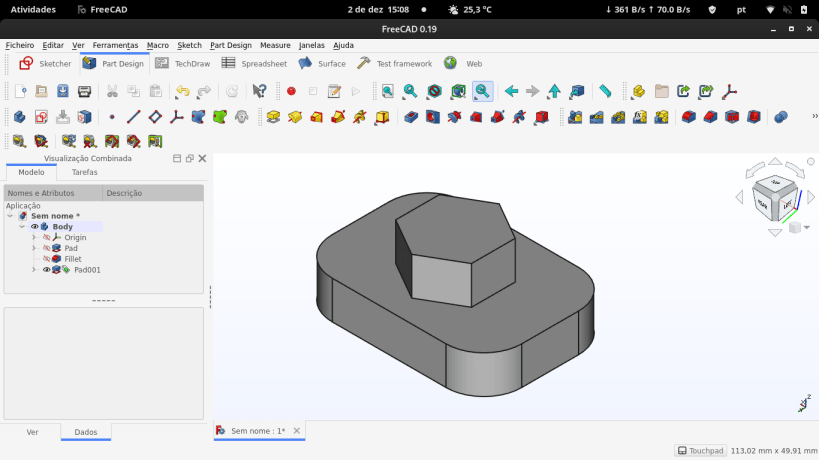Show hidden toolbar items via the chevron
The width and height of the screenshot is (819, 460).
click(814, 116)
